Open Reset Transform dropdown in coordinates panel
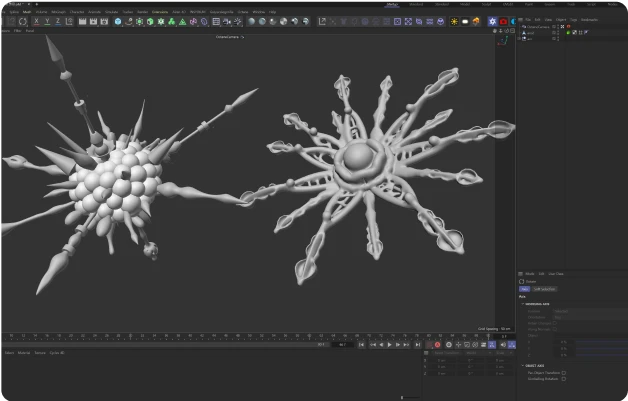 coord(447,353)
